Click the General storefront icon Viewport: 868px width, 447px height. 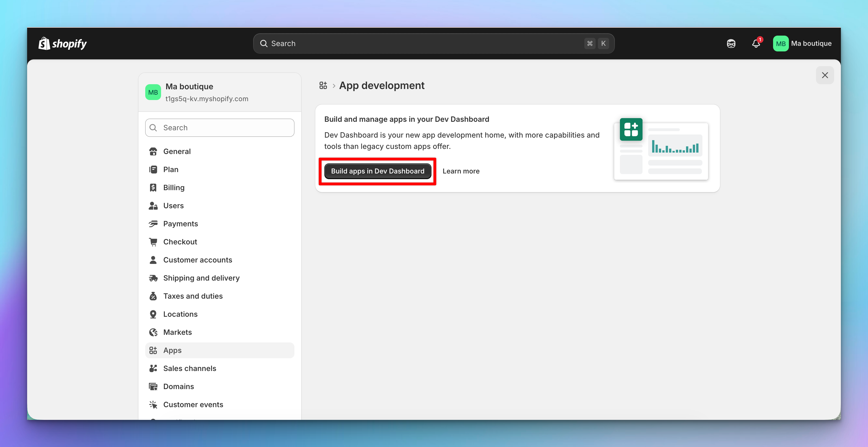(153, 151)
